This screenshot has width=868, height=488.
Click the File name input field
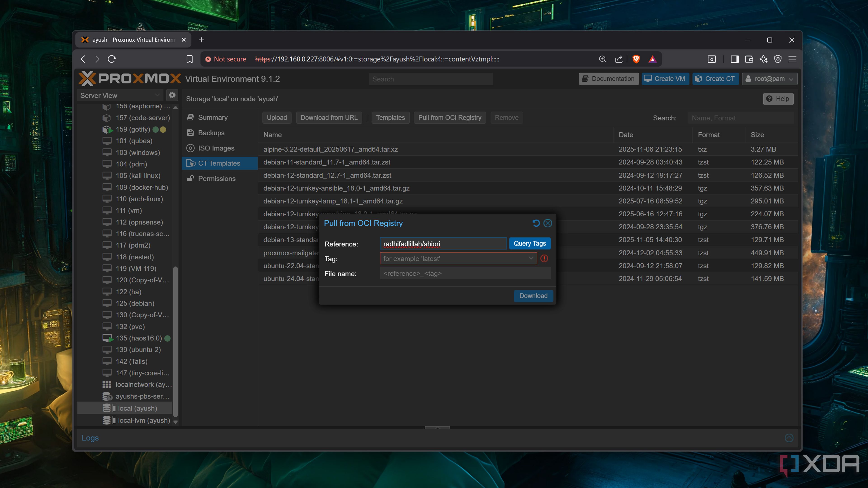465,273
